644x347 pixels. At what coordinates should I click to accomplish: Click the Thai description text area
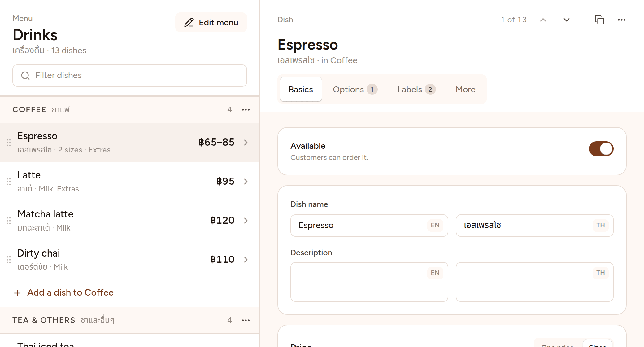[534, 282]
